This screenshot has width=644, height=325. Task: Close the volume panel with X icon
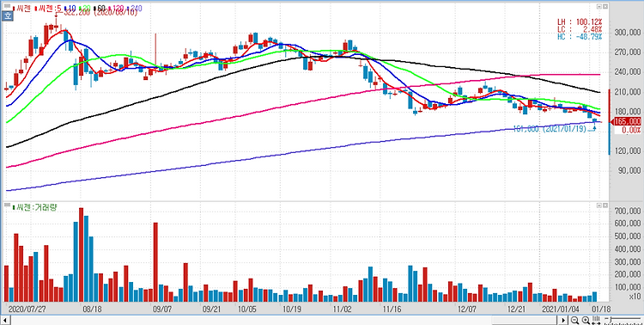tap(605, 205)
